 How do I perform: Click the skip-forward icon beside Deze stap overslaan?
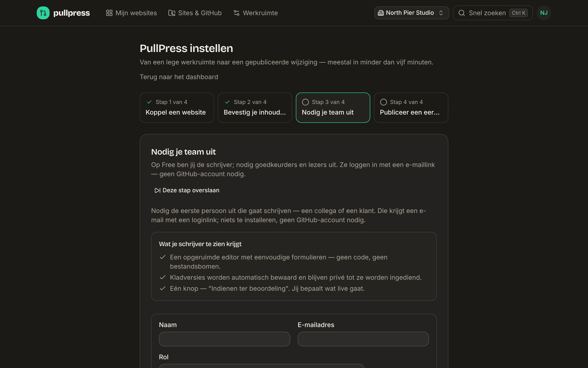point(157,190)
